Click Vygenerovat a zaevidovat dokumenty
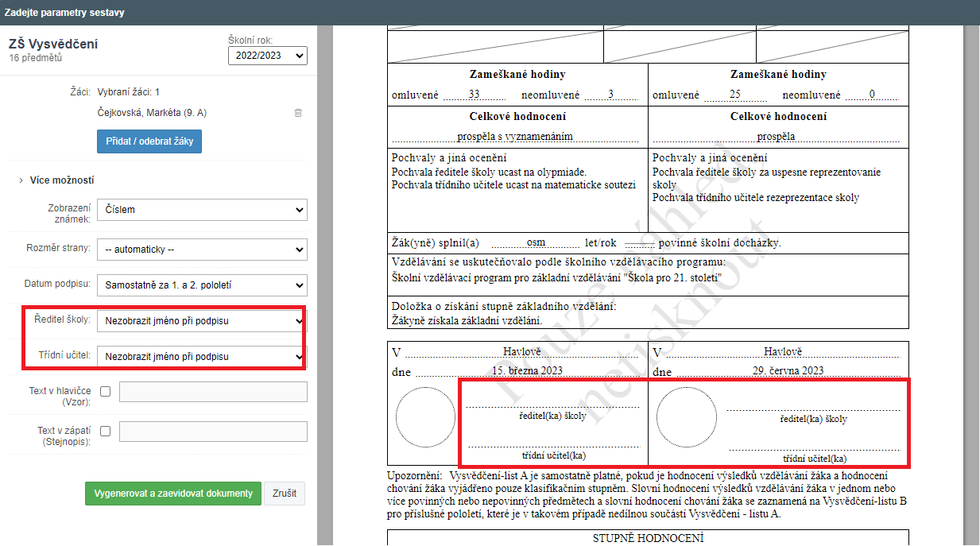The height and width of the screenshot is (546, 980). point(172,494)
